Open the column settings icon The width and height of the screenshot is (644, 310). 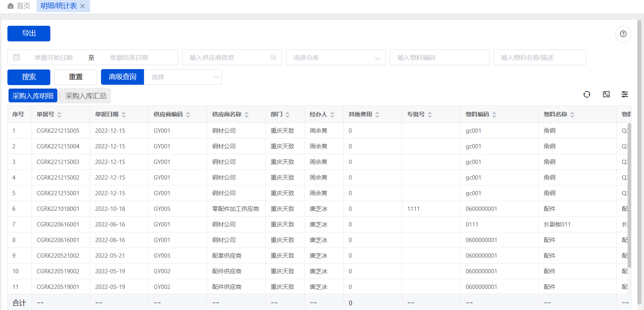click(x=624, y=94)
